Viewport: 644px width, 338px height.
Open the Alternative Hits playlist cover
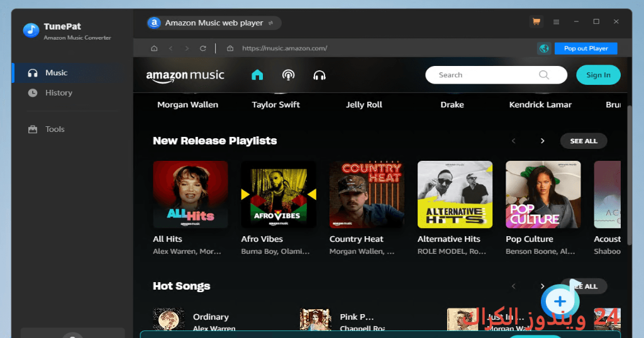[x=455, y=194]
